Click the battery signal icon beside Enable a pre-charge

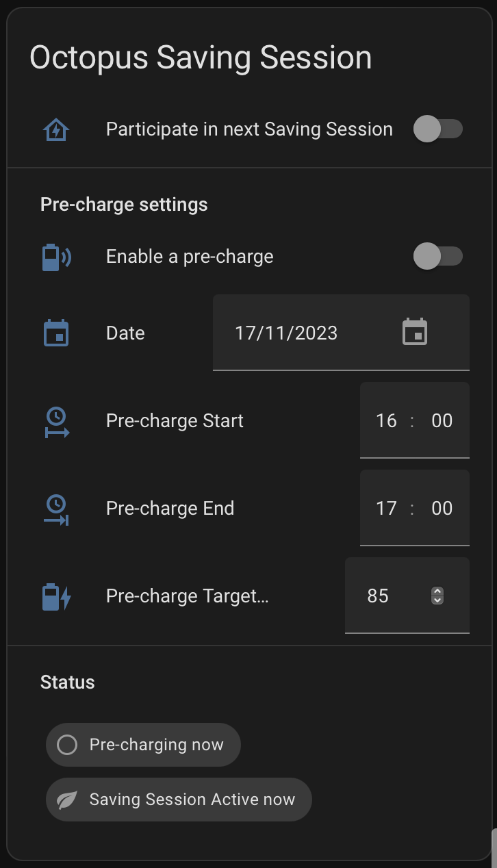[x=56, y=257]
